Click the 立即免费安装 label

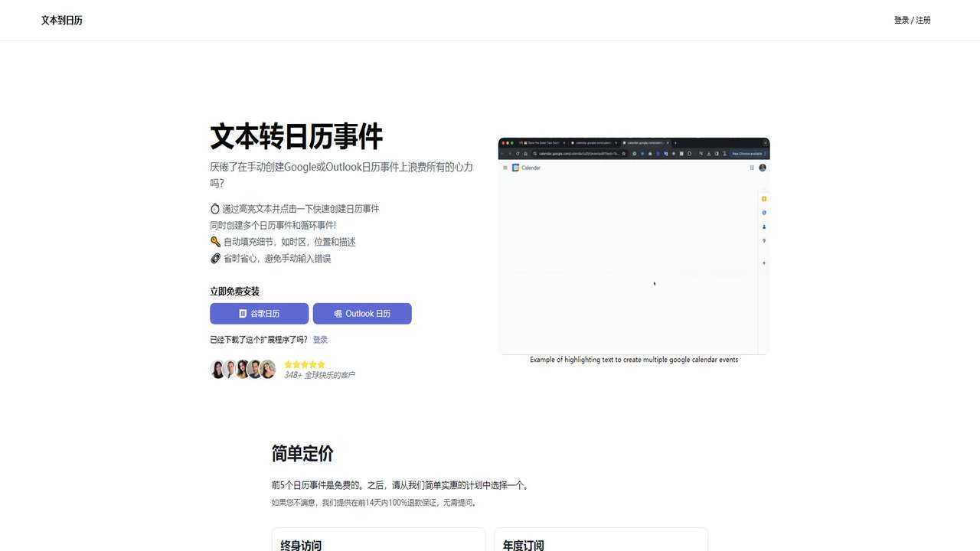(235, 292)
